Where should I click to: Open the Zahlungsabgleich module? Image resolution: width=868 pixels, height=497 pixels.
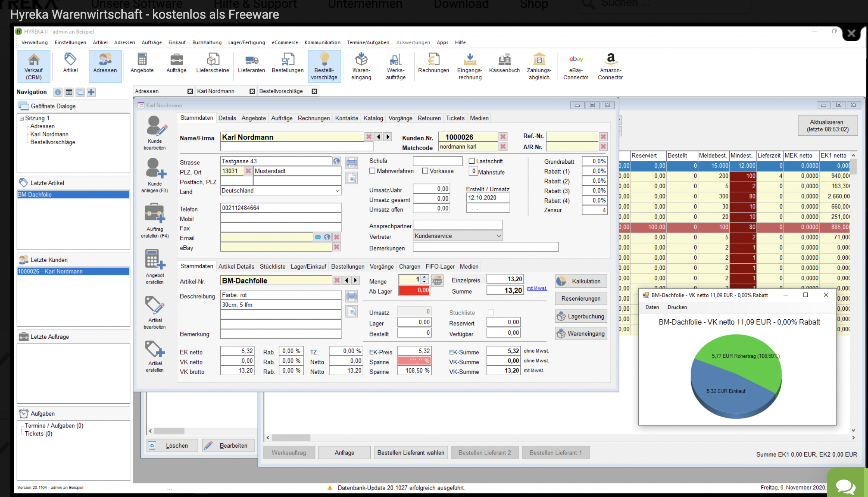(539, 66)
